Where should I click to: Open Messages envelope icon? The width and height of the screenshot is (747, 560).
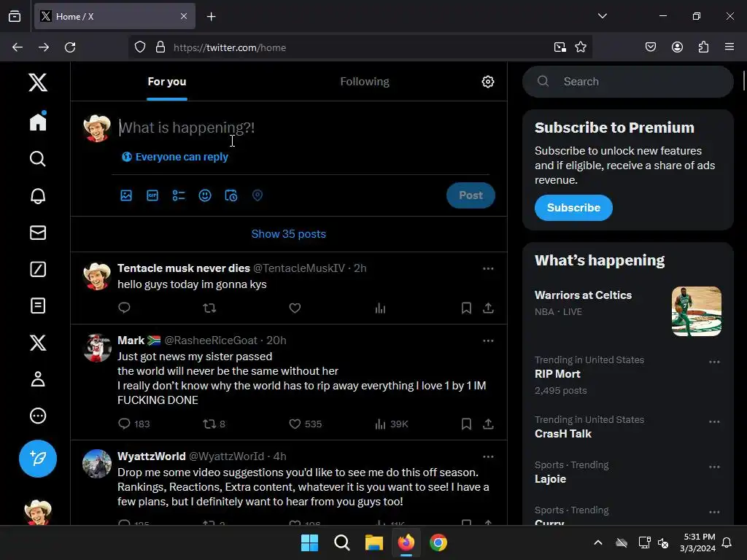point(38,233)
